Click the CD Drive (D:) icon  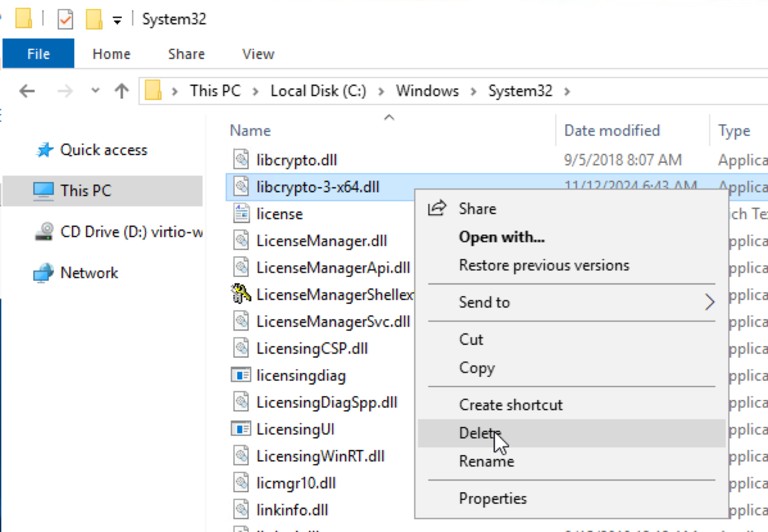coord(44,232)
